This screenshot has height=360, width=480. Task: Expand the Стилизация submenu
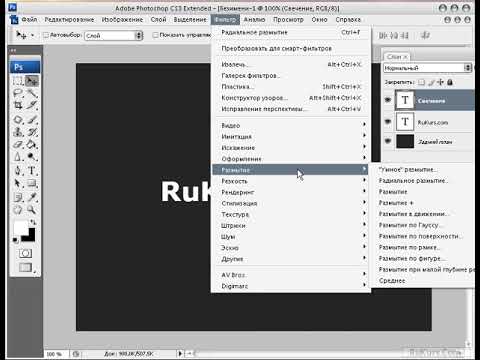point(290,203)
